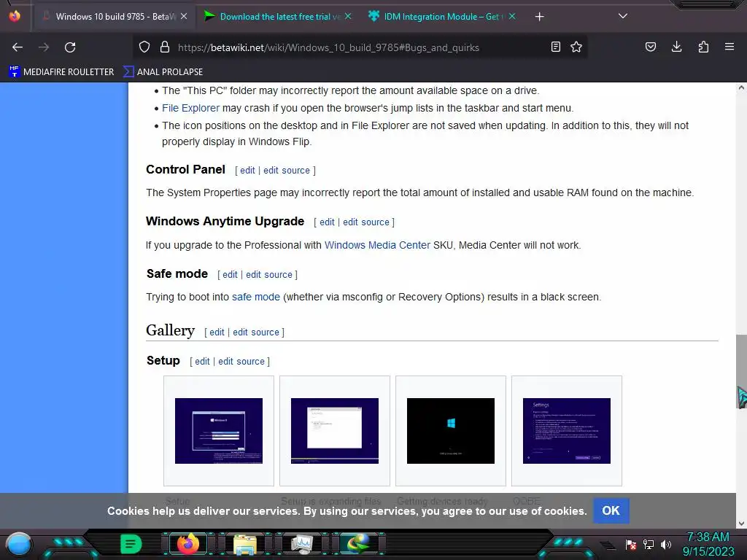Click the URL address bar
Viewport: 747px width, 560px height.
click(328, 47)
